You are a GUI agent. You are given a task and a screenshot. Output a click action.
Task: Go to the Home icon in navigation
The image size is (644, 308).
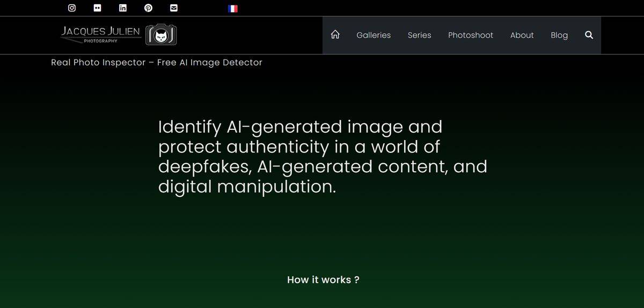pyautogui.click(x=335, y=35)
